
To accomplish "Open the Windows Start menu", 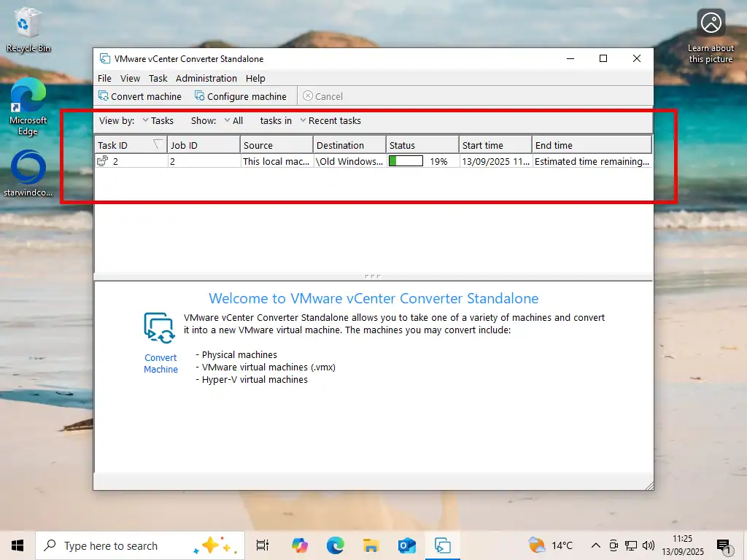I will click(x=18, y=545).
